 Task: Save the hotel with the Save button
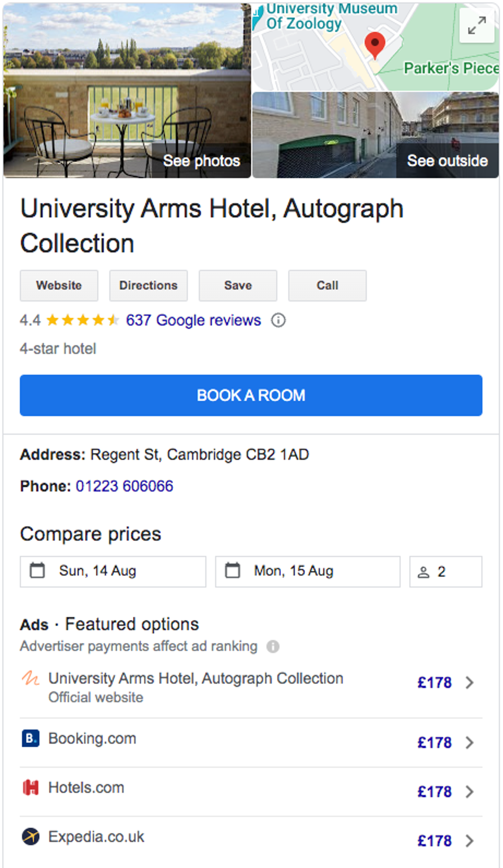point(238,286)
